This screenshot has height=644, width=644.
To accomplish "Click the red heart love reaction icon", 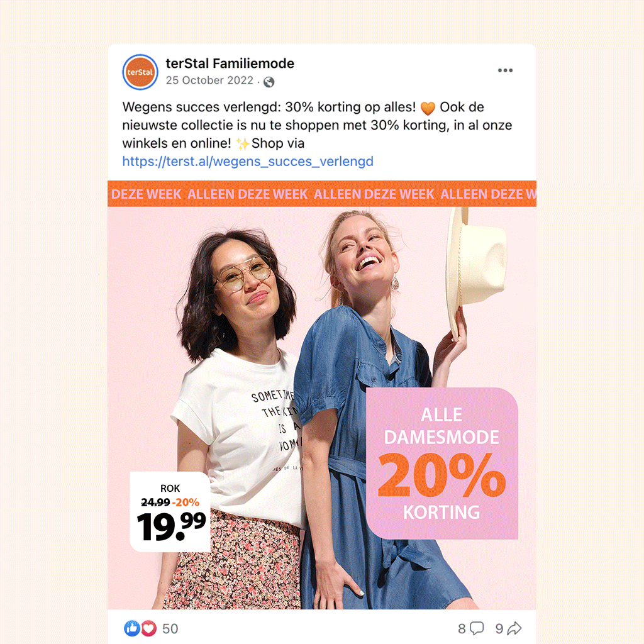I will 148,628.
